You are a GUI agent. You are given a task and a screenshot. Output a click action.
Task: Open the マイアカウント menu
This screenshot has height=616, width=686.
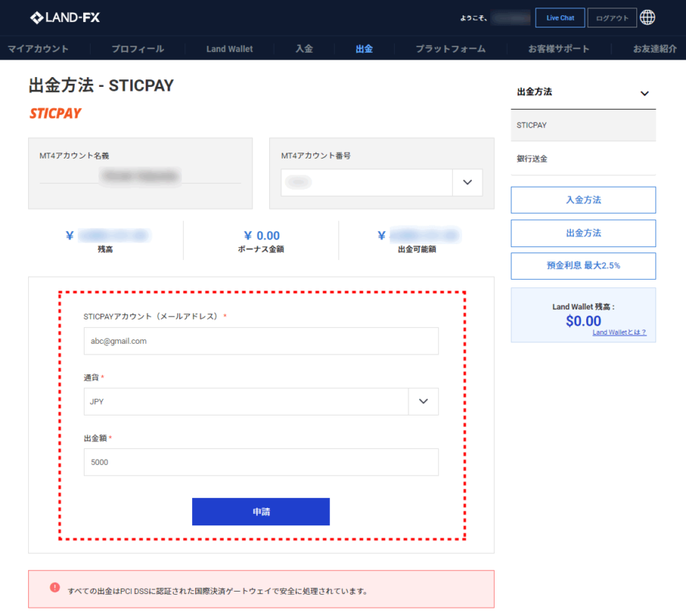(x=38, y=49)
